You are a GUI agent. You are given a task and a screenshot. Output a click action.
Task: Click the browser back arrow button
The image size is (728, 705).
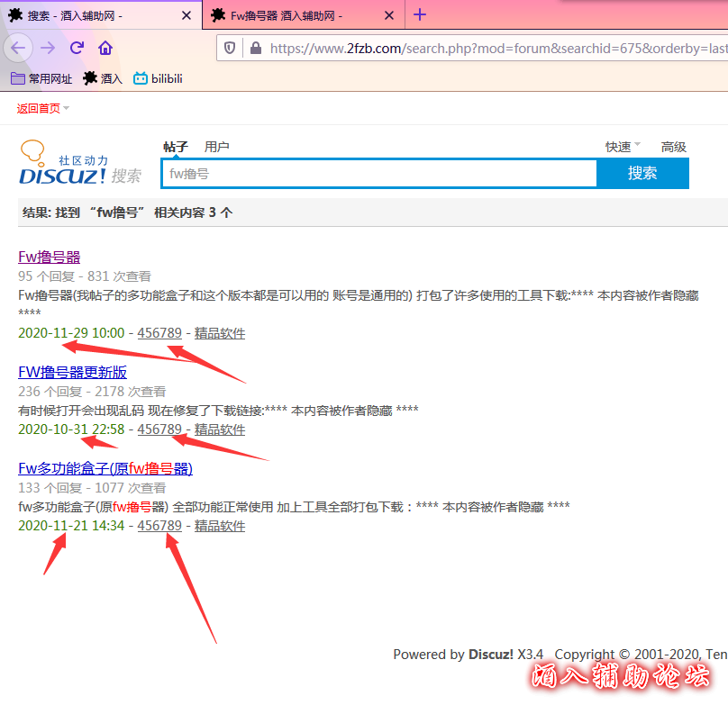[18, 48]
